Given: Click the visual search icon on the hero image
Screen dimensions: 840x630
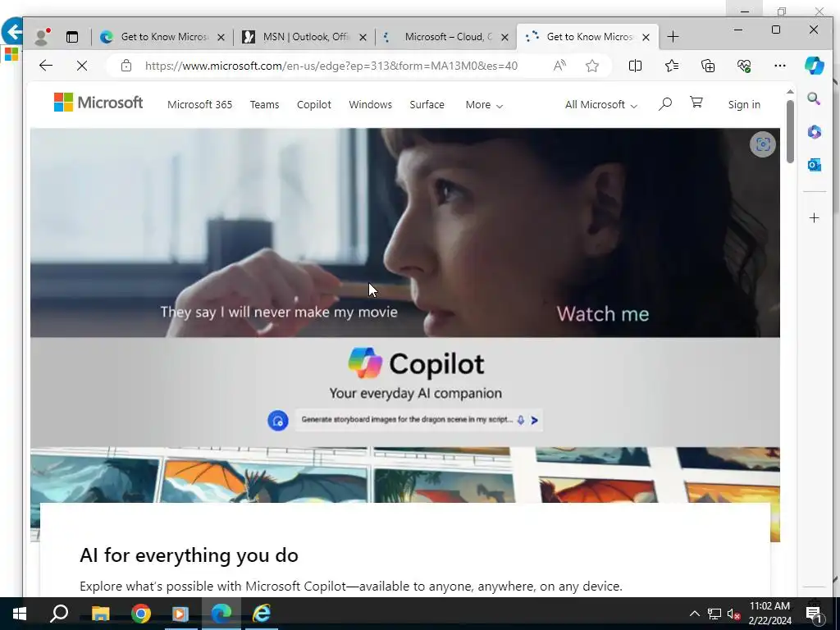Looking at the screenshot, I should click(x=763, y=144).
